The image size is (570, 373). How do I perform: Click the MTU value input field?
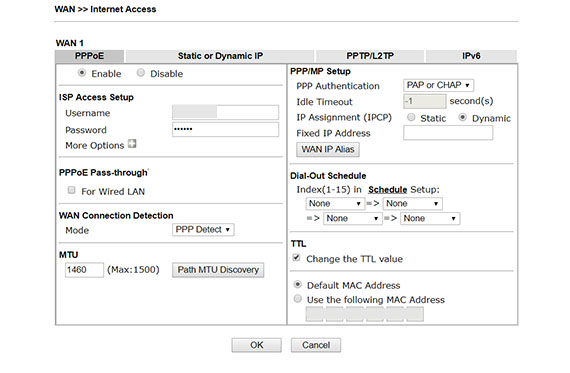pos(84,270)
